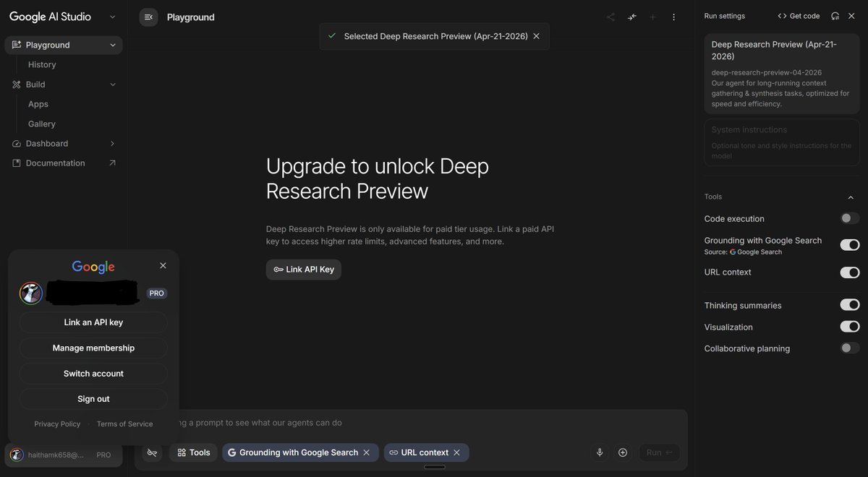Expand the Dashboard section chevron
868x477 pixels.
[113, 144]
